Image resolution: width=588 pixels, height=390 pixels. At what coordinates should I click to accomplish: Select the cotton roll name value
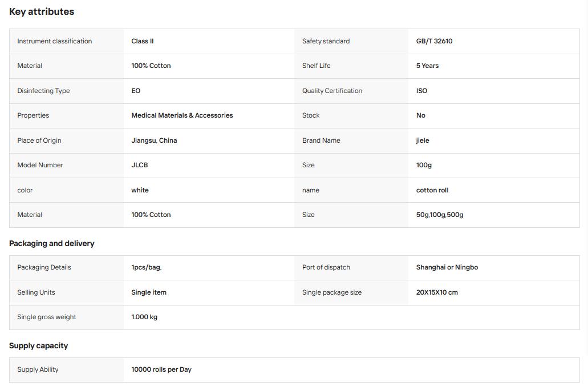pyautogui.click(x=432, y=190)
